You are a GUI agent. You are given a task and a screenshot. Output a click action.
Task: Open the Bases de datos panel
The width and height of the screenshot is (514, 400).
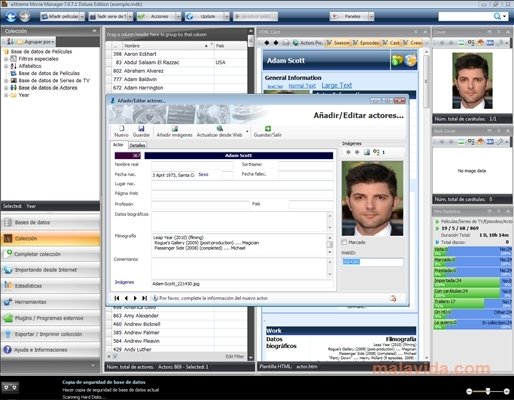tap(50, 222)
